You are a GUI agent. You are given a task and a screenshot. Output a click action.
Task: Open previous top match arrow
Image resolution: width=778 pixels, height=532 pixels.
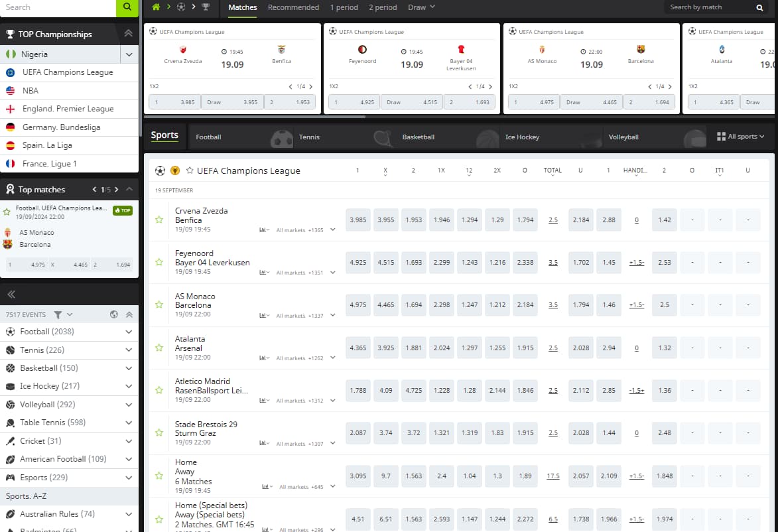[94, 190]
